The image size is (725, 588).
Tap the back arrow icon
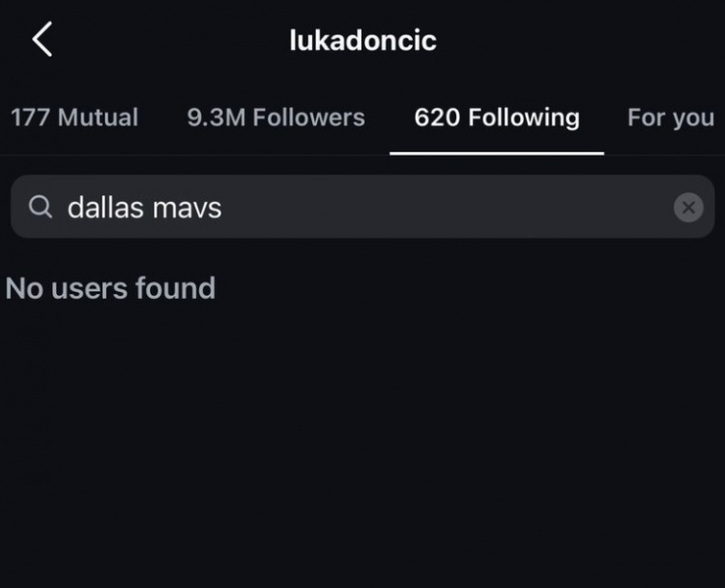coord(42,41)
